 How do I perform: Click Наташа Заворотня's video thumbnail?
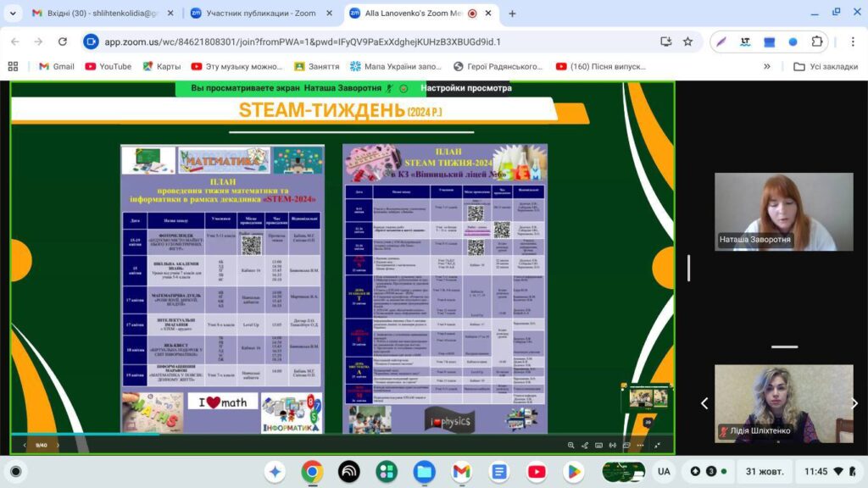[x=783, y=212]
